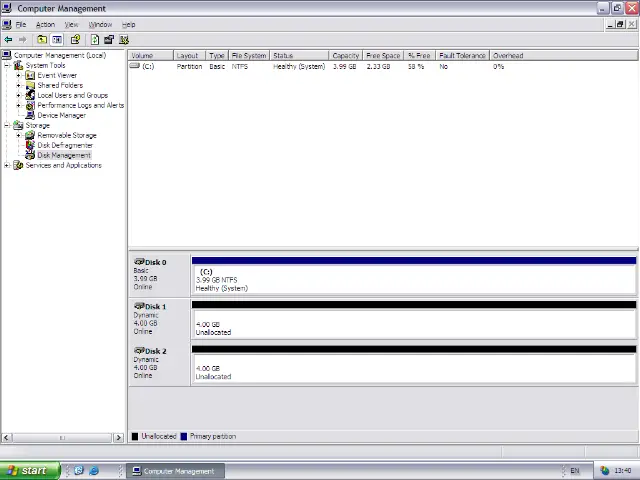640x480 pixels.
Task: Click the tree pane right scroll arrow
Action: tap(118, 438)
